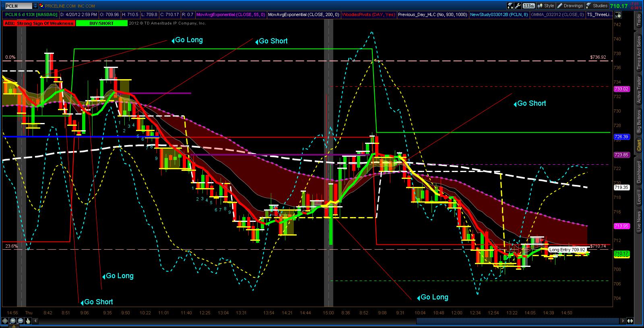This screenshot has height=328, width=644.
Task: Click the Previous_Day_HLC study label
Action: pos(433,15)
